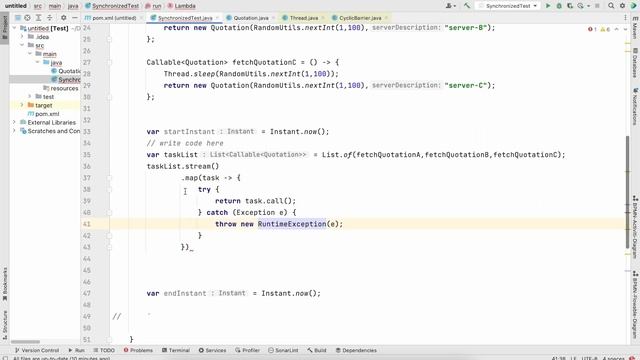Click Collapse All icon in Project panel
This screenshot has height=360, width=640.
(49, 18)
